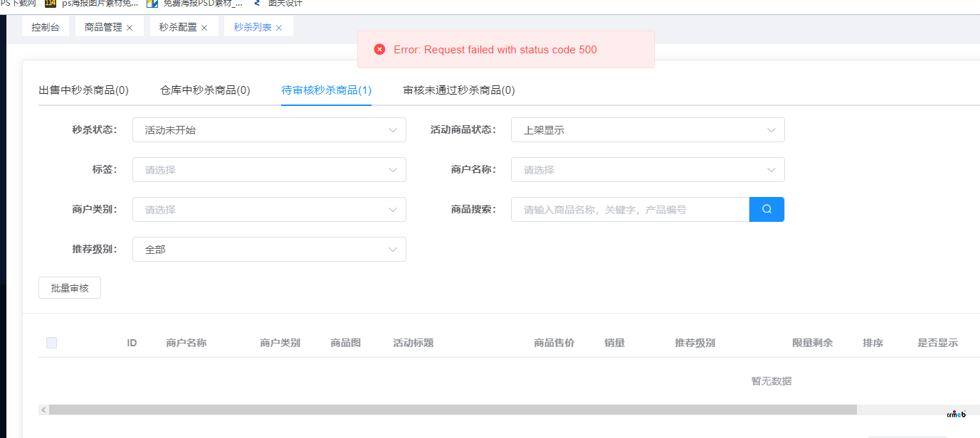Open the 控制台 page tab

[x=46, y=28]
